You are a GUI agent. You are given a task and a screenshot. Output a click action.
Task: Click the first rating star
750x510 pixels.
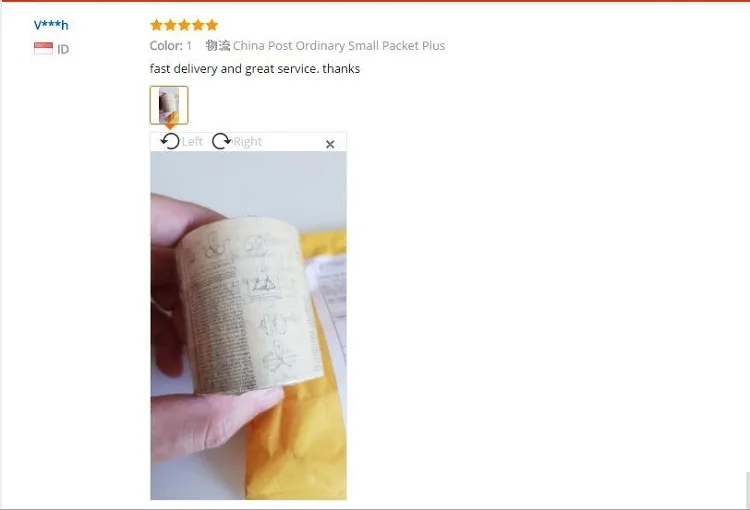[156, 25]
